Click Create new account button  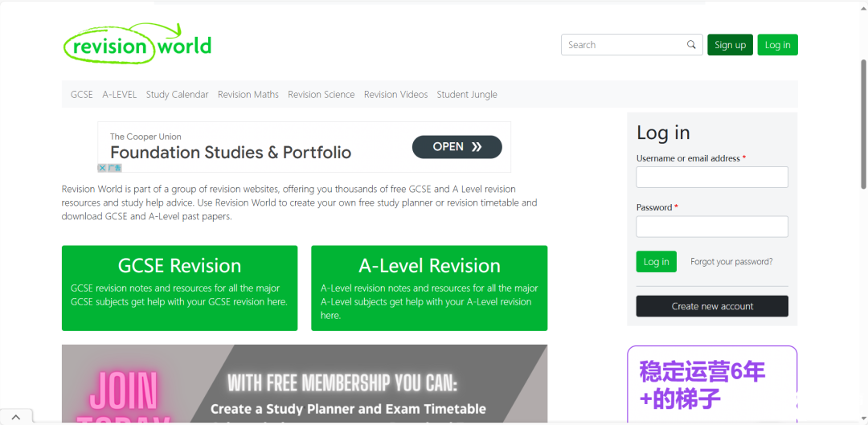coord(712,306)
